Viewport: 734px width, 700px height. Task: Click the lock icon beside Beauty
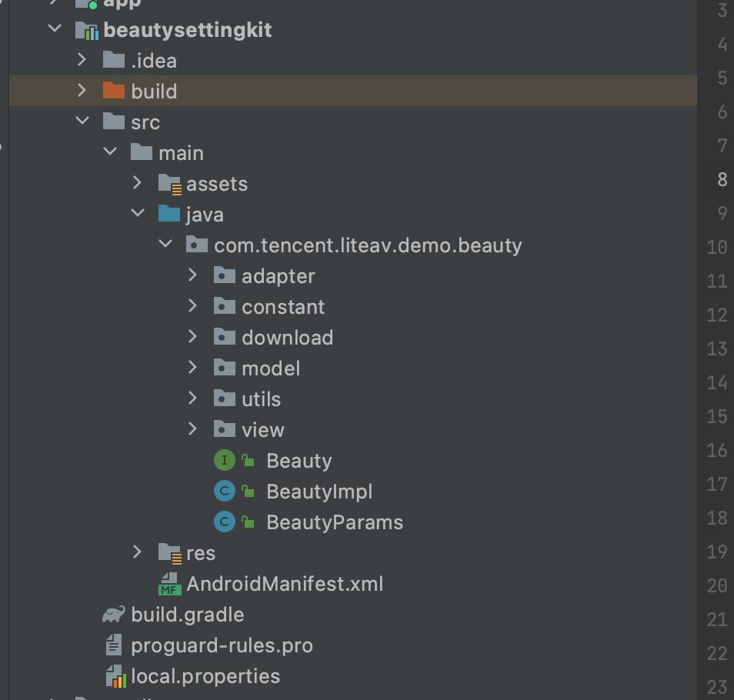248,461
